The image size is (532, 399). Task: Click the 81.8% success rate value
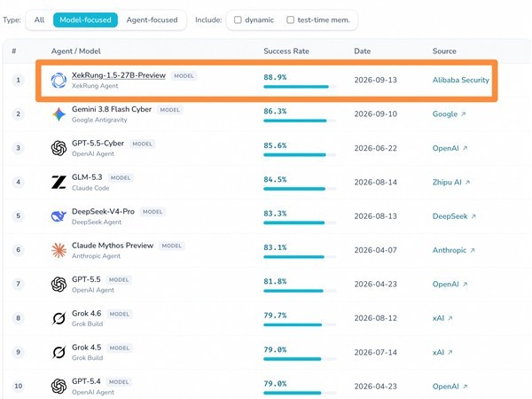[x=275, y=281]
